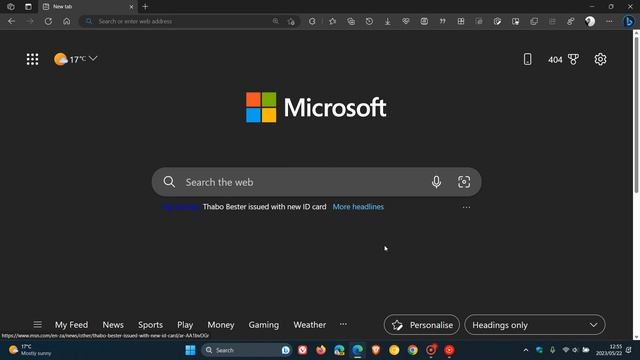640x360 pixels.
Task: Click the taskbar Search box
Action: click(246, 350)
